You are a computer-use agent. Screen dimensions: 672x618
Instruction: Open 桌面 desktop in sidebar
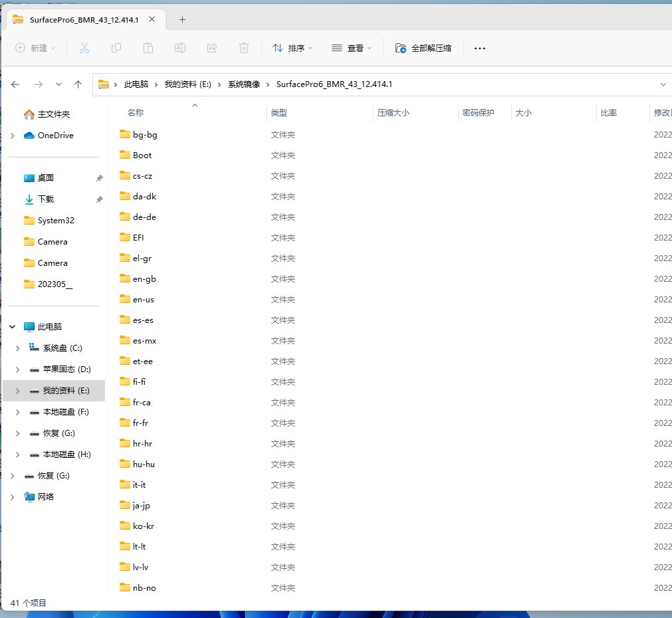(x=39, y=178)
